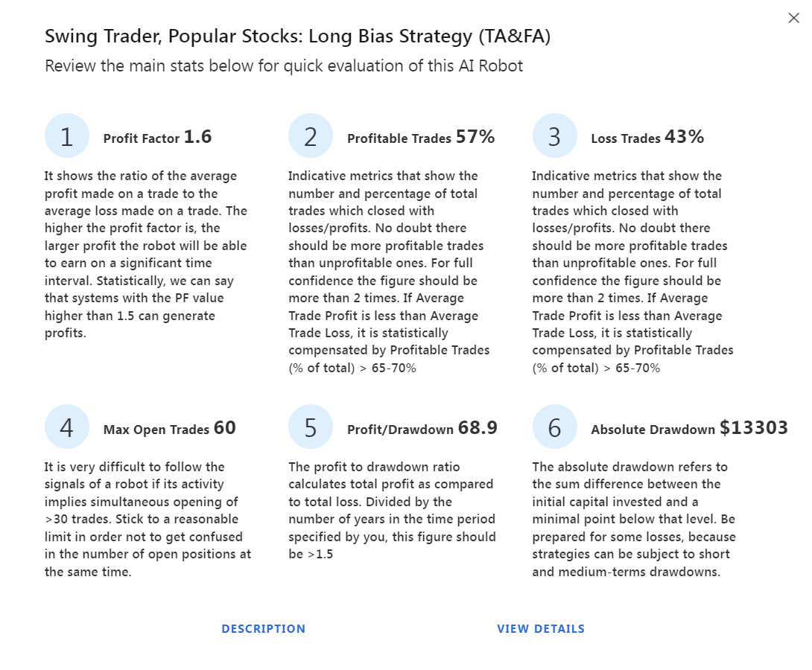
Task: Click the number 3 circle badge
Action: pos(555,135)
